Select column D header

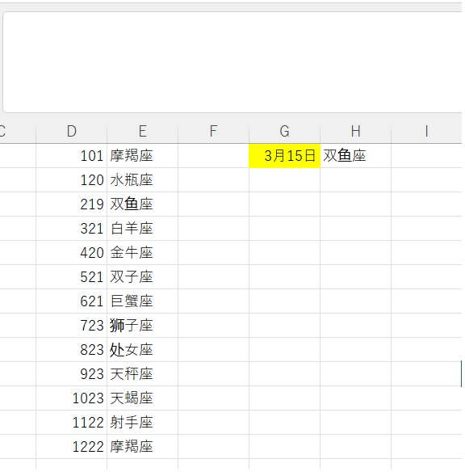72,132
